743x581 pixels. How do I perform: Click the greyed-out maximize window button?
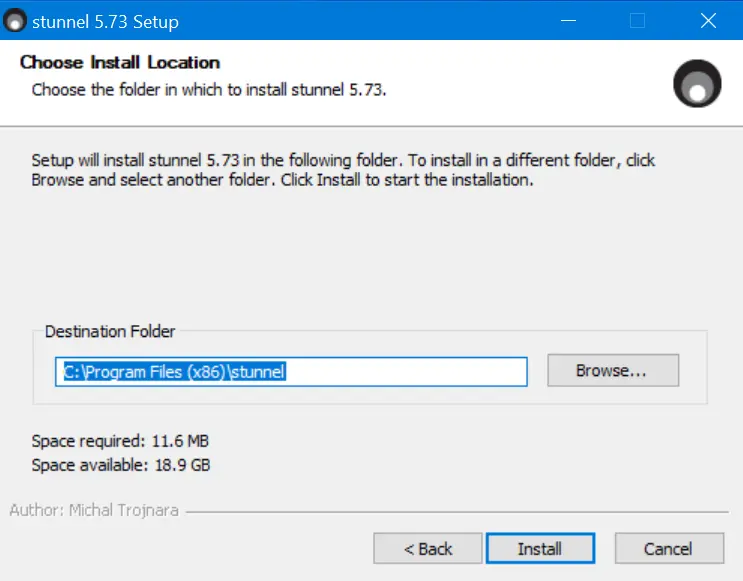tap(637, 21)
